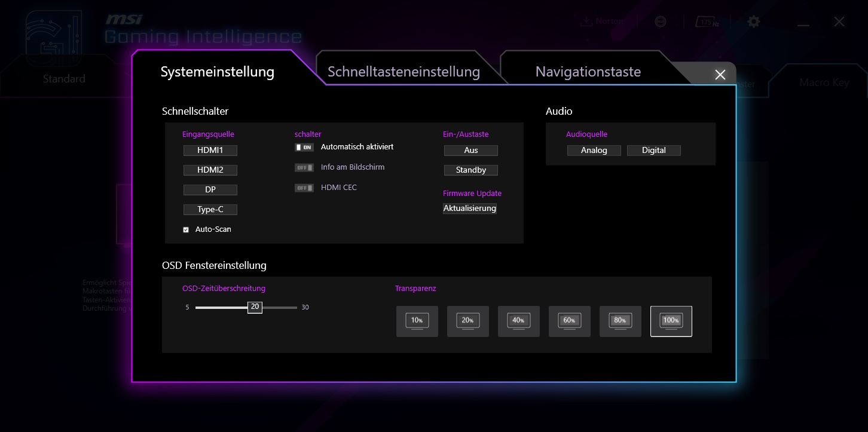Choose the Type-C input source button
Image resolution: width=868 pixels, height=432 pixels.
click(210, 210)
